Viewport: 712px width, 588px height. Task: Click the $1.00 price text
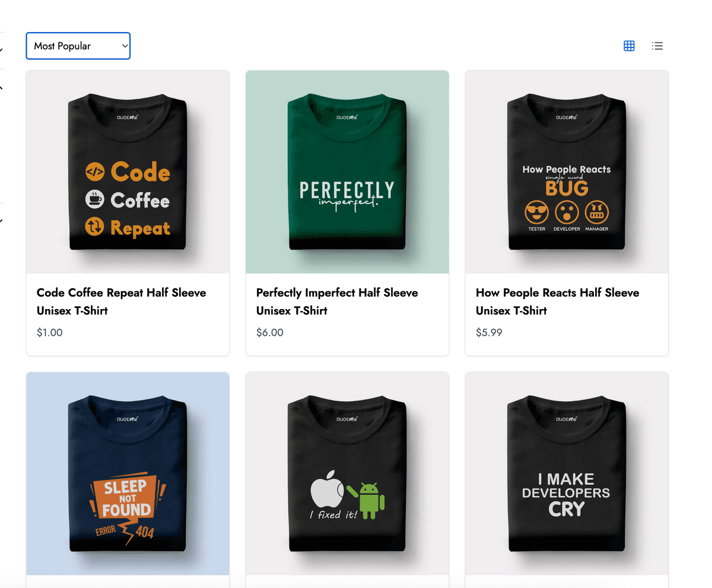pos(49,332)
